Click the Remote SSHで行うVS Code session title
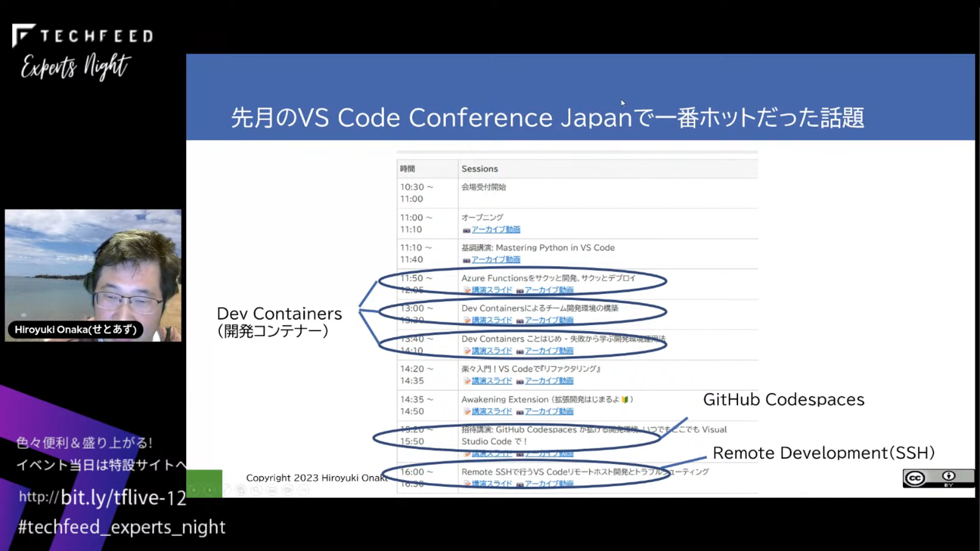This screenshot has height=551, width=980. click(585, 472)
